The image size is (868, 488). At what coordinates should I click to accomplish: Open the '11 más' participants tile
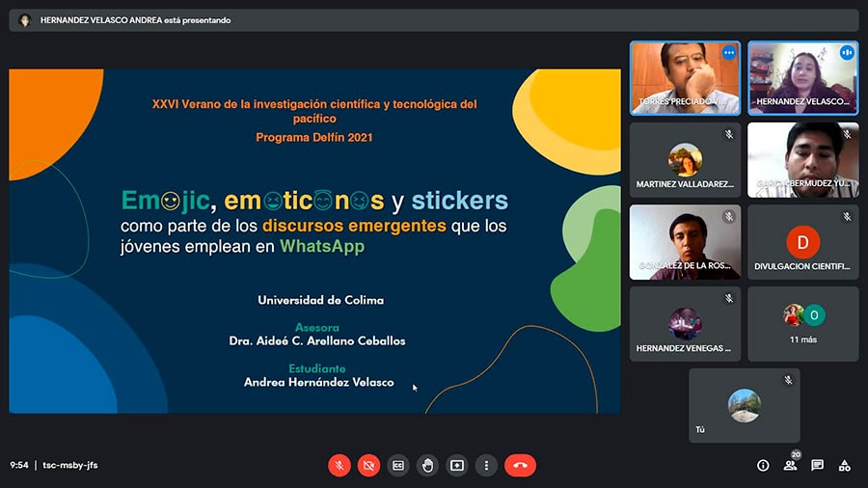pos(803,324)
